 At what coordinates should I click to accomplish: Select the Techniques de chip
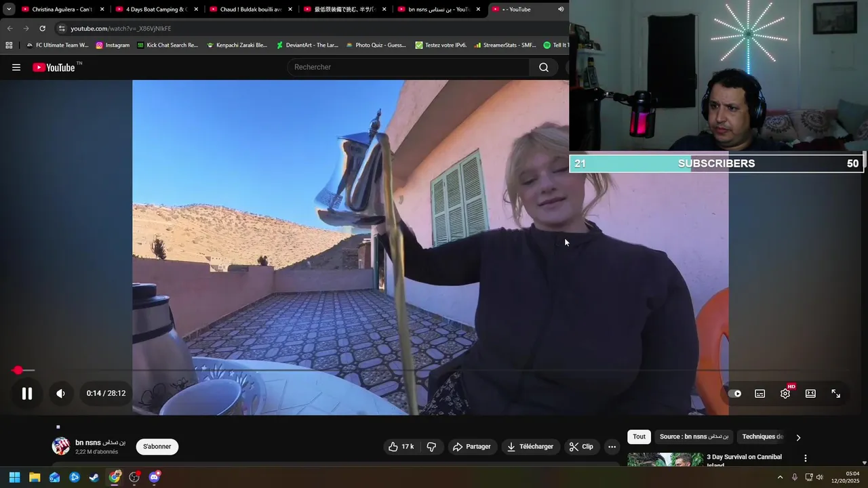pos(763,437)
